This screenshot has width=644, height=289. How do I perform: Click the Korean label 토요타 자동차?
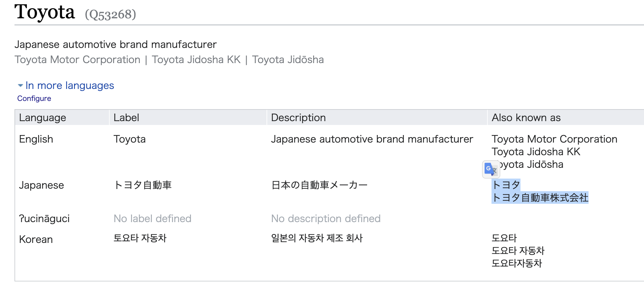click(140, 238)
